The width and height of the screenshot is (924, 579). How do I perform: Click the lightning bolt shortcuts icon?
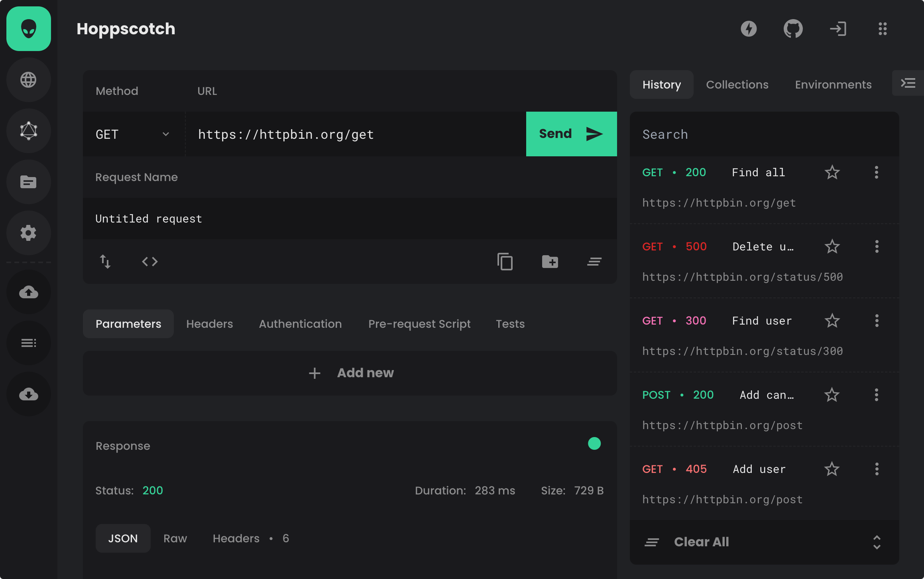point(749,29)
